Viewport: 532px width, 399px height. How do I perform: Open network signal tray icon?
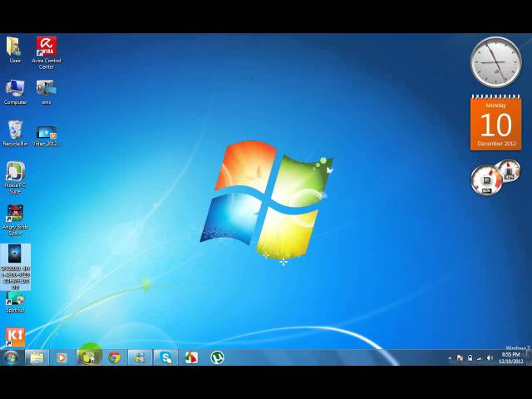click(480, 358)
